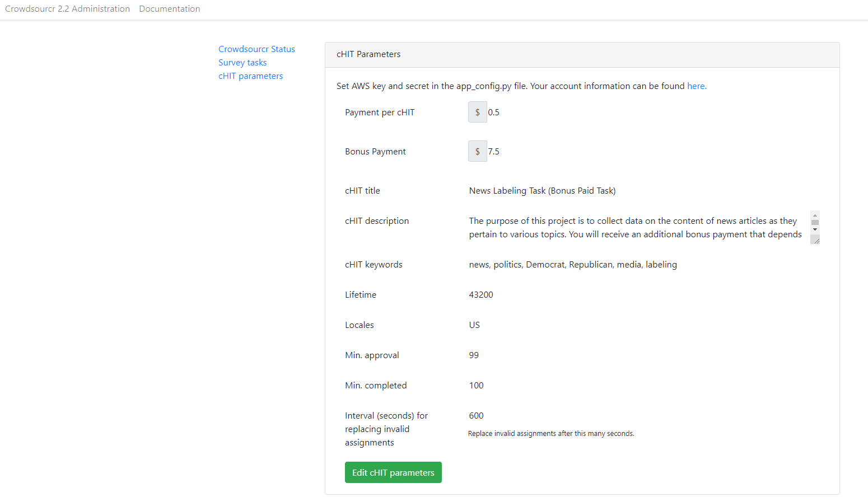Open Crowdsourcr 2.2 Administration home
This screenshot has height=502, width=868.
pyautogui.click(x=67, y=9)
